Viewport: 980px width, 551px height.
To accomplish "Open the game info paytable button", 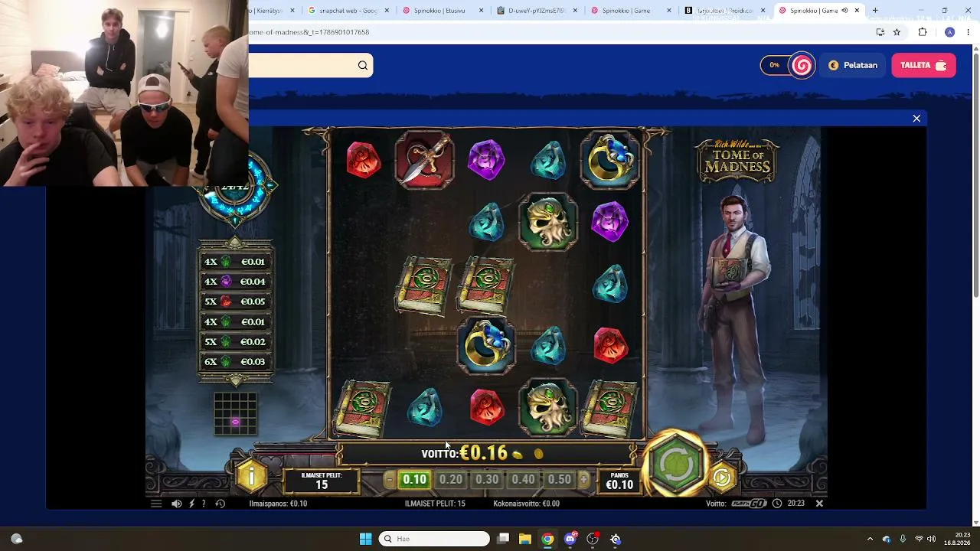I will point(251,477).
